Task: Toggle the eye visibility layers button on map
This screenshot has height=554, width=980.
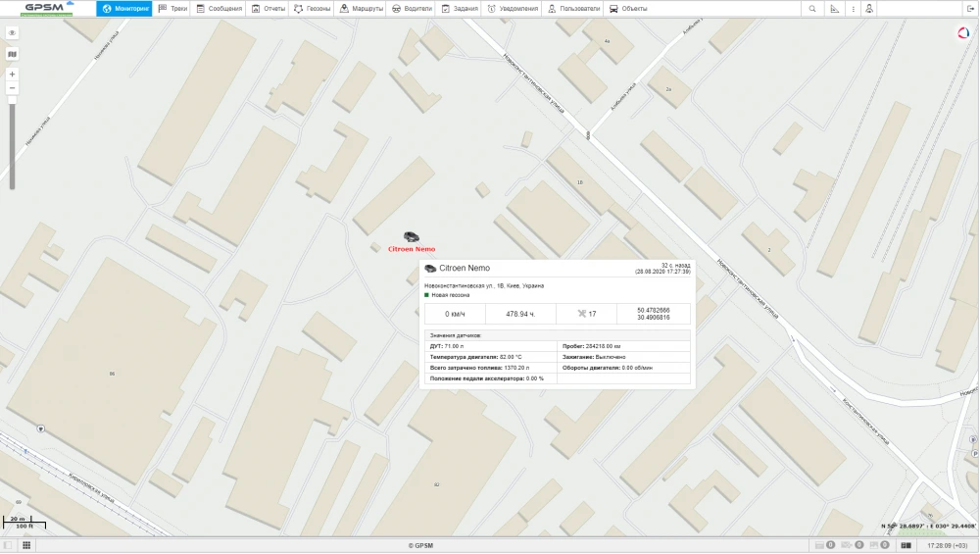Action: click(x=13, y=32)
